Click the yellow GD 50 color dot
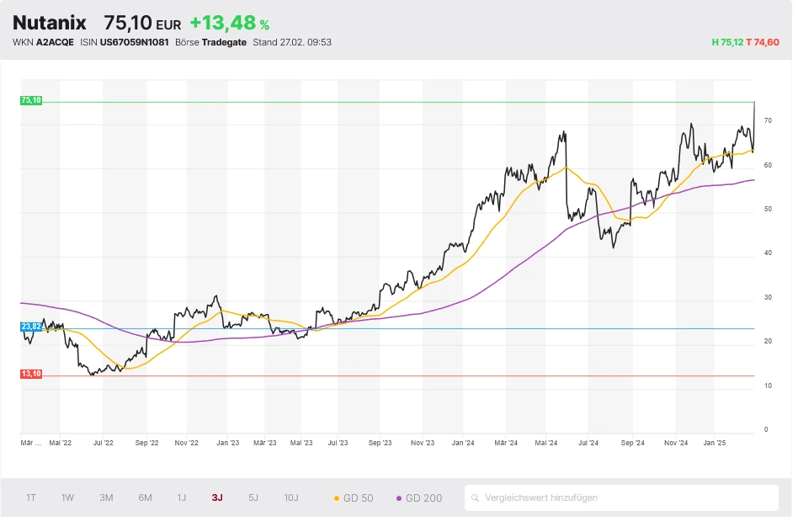Image resolution: width=798 pixels, height=532 pixels. point(338,498)
